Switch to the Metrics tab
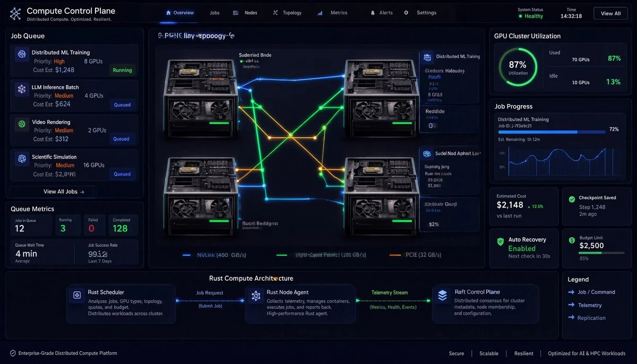637x364 pixels. (x=332, y=13)
